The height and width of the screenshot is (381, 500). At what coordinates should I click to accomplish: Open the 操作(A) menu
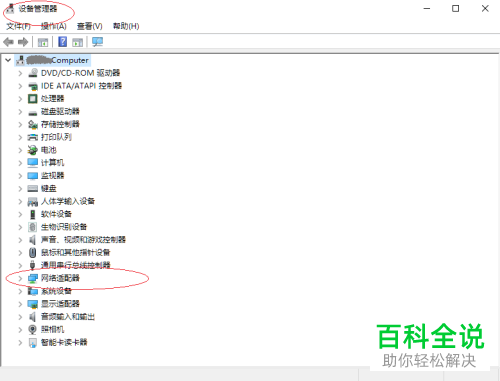53,26
